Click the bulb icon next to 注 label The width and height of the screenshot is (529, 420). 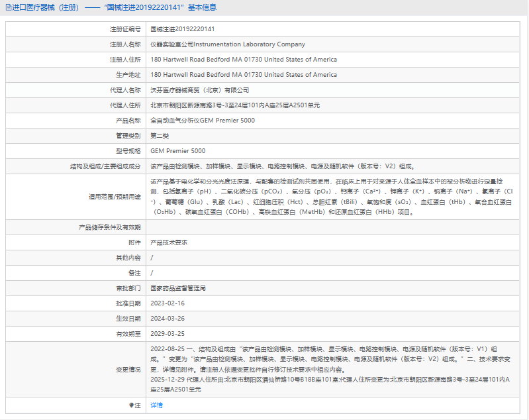point(131,405)
